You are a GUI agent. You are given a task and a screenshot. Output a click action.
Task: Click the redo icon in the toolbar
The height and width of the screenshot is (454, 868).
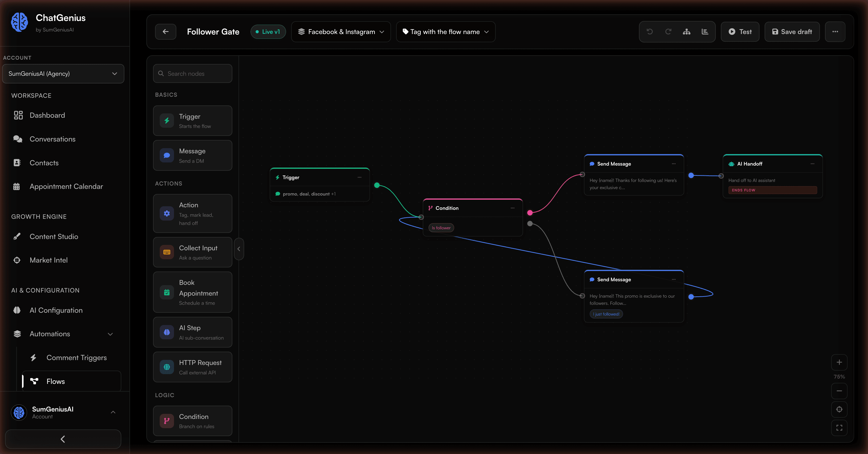[668, 32]
